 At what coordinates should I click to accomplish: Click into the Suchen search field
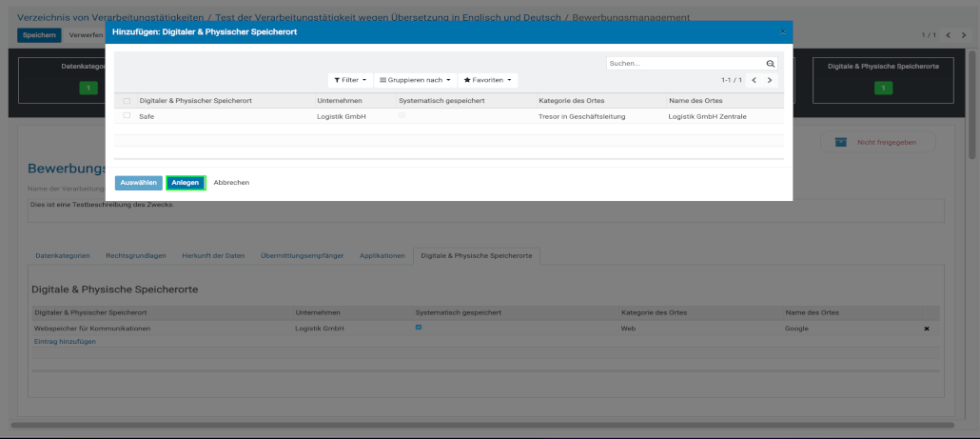point(685,64)
